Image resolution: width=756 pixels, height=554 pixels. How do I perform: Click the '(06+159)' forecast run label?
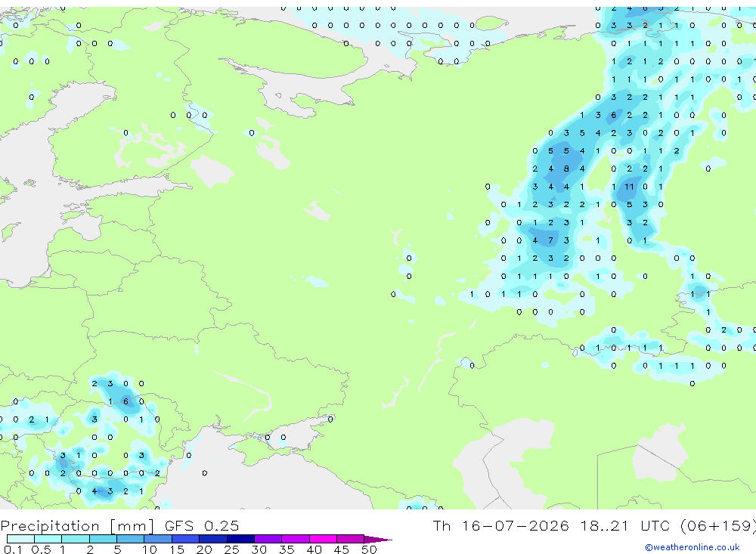718,525
